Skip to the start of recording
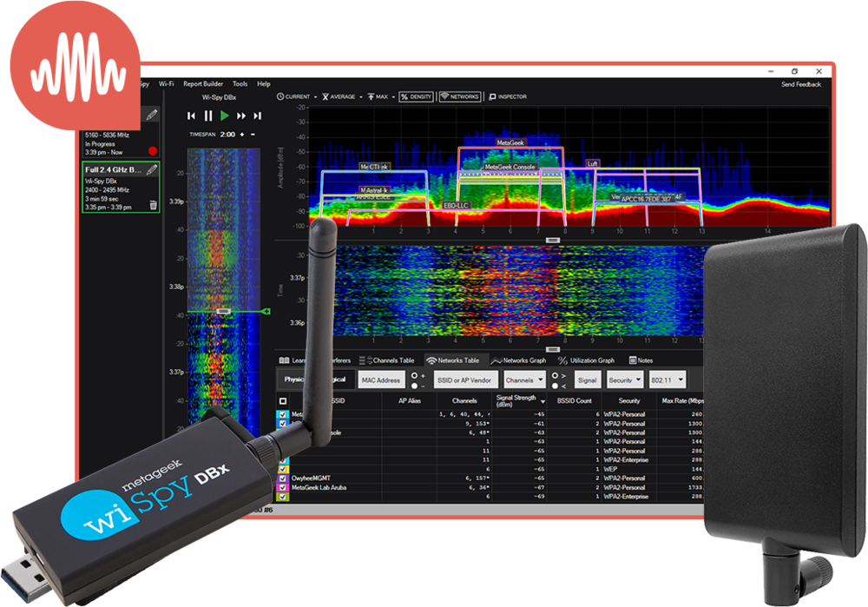Viewport: 868px width, 607px height. 192,115
